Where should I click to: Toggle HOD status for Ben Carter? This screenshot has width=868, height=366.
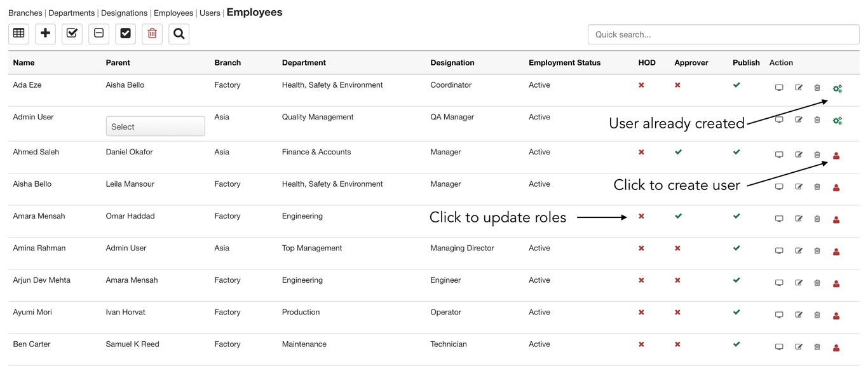pyautogui.click(x=641, y=344)
